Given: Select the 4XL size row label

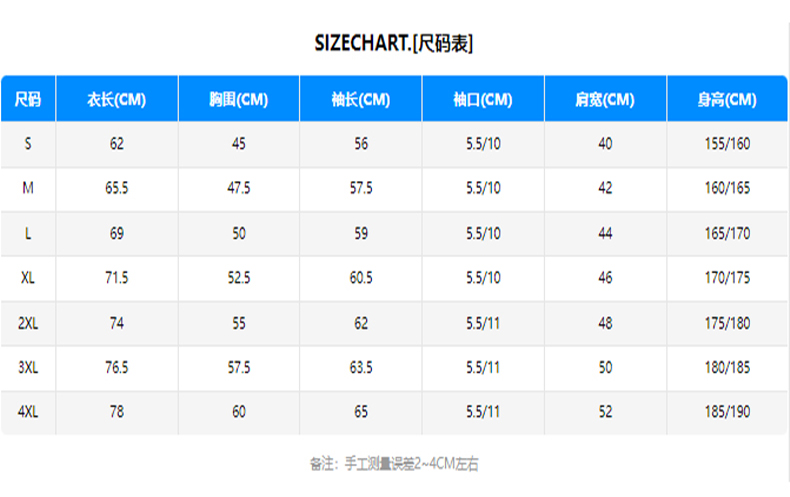Looking at the screenshot, I should coord(28,412).
